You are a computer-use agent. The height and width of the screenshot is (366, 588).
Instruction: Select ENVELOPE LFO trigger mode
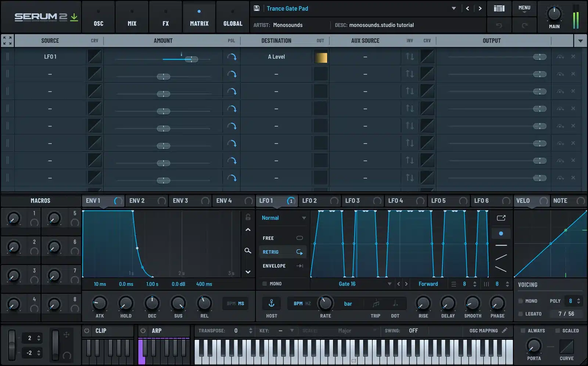click(x=283, y=266)
